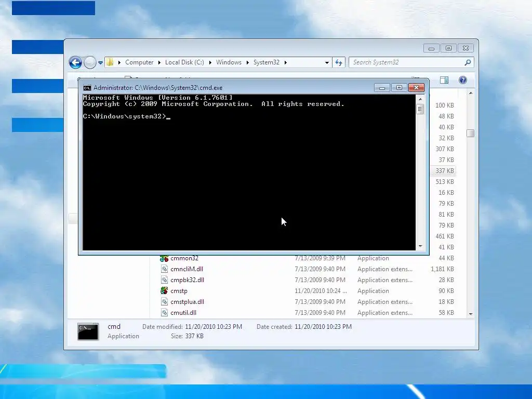The width and height of the screenshot is (532, 399).
Task: Click Explorer file list scroll up arrow
Action: click(471, 93)
